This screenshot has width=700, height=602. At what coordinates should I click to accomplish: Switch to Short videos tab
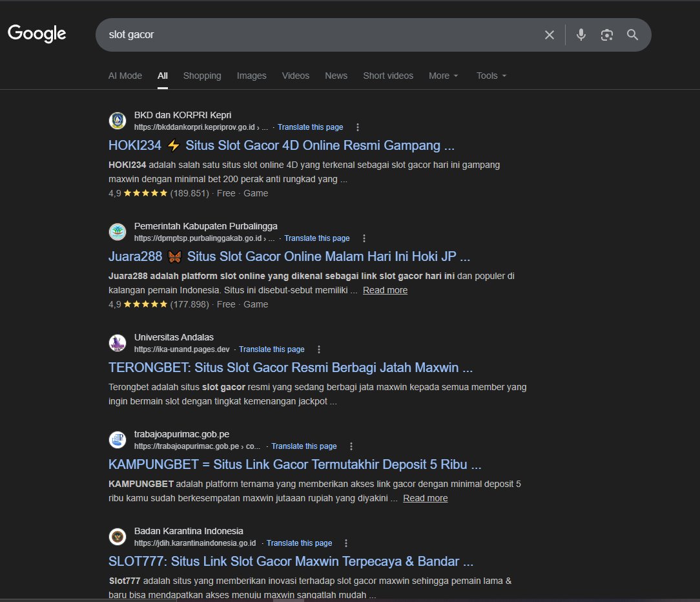tap(388, 76)
